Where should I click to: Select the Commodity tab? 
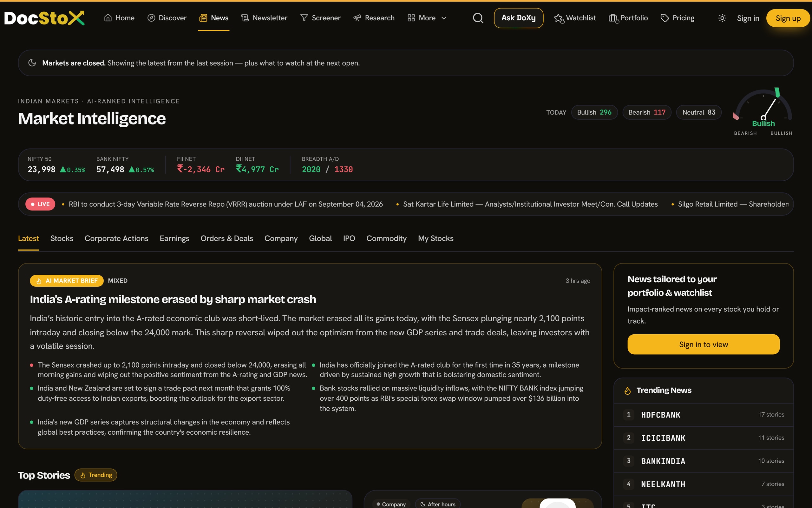point(387,238)
